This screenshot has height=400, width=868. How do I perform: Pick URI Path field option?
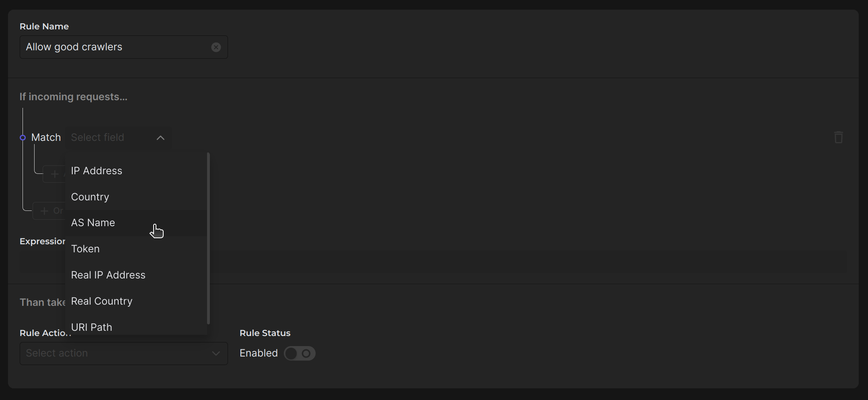(92, 327)
